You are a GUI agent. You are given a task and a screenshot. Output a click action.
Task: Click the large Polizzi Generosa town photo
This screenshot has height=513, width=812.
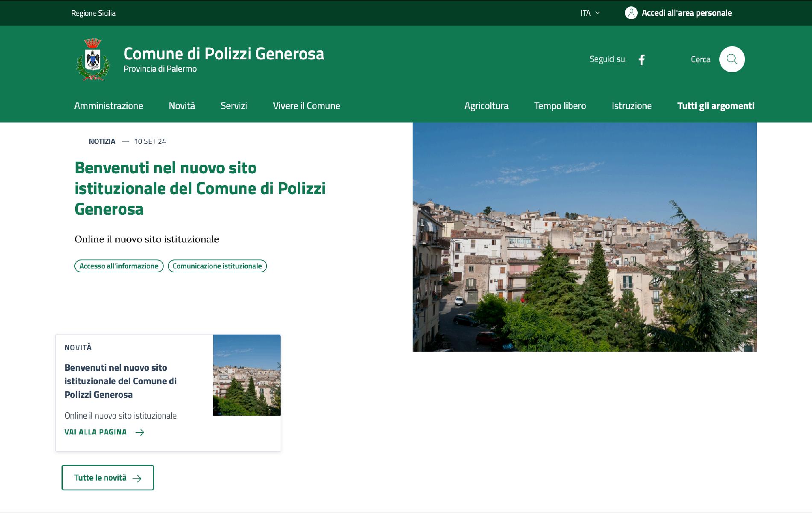[584, 237]
